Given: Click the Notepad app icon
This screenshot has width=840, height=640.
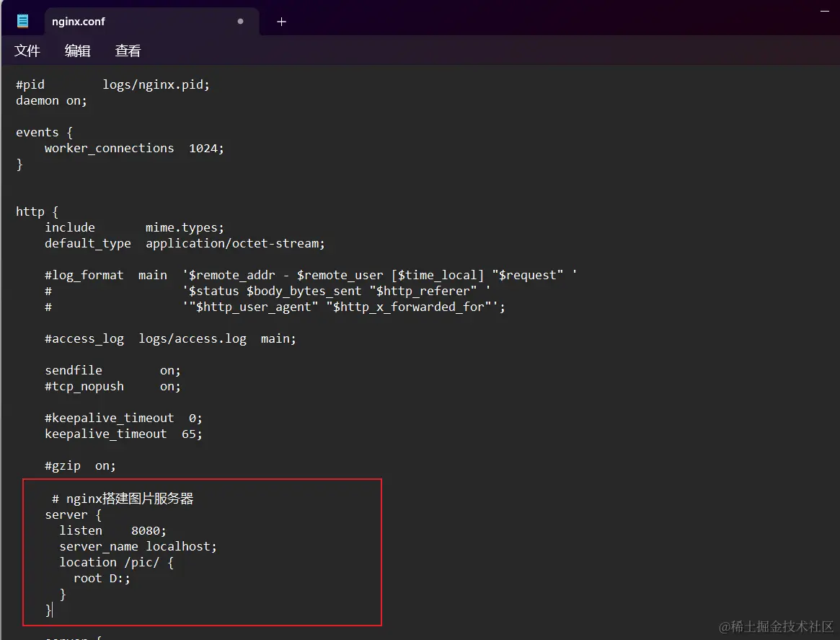Looking at the screenshot, I should pyautogui.click(x=22, y=22).
